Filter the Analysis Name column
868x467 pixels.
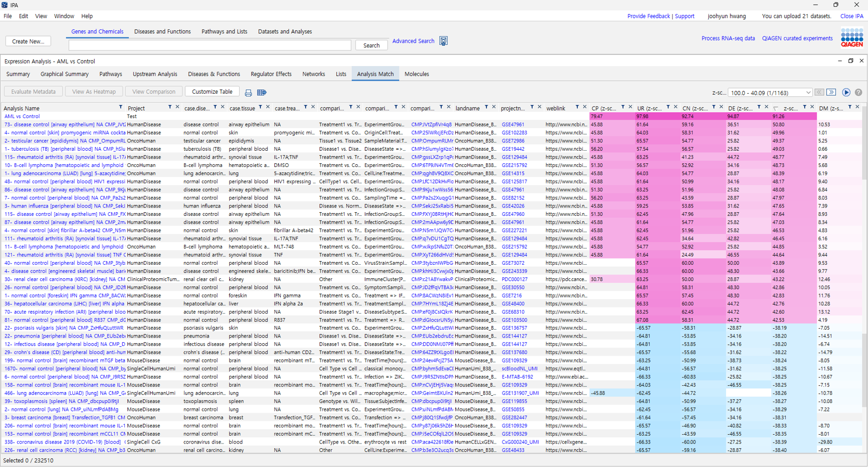[x=121, y=107]
